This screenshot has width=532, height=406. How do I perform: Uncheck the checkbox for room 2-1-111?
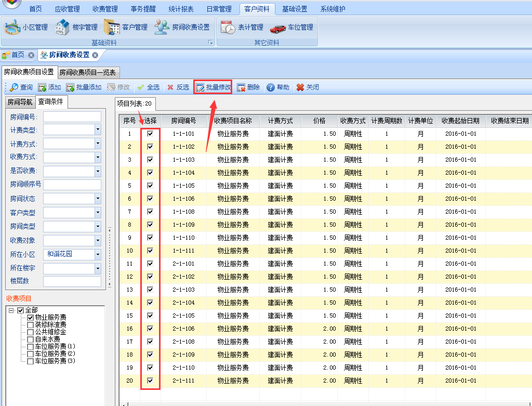point(150,381)
